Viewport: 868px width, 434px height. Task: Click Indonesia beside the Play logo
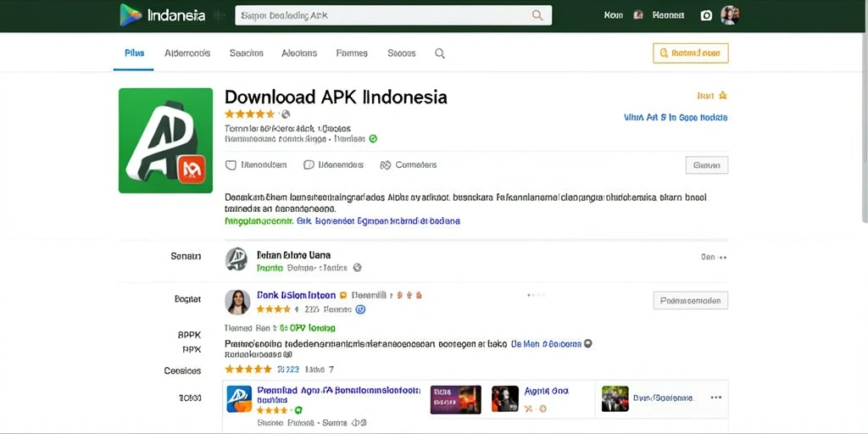[176, 15]
